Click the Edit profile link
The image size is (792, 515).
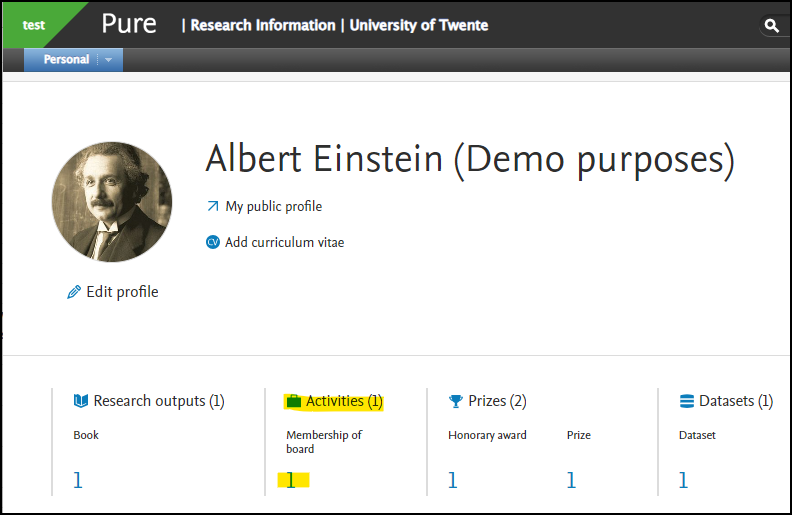click(122, 292)
